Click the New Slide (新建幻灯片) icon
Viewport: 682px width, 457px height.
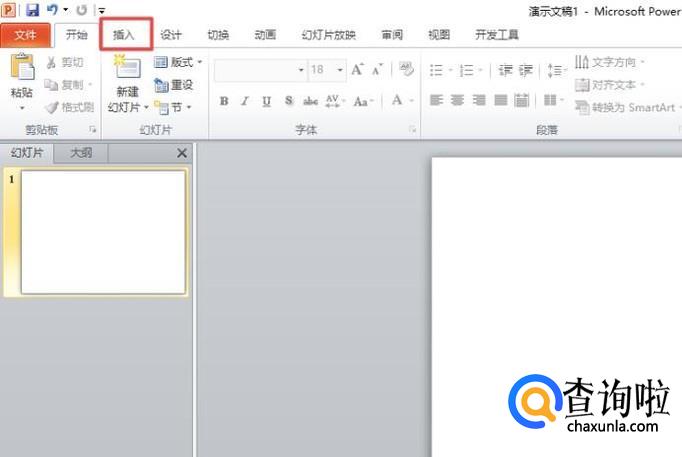[x=127, y=70]
